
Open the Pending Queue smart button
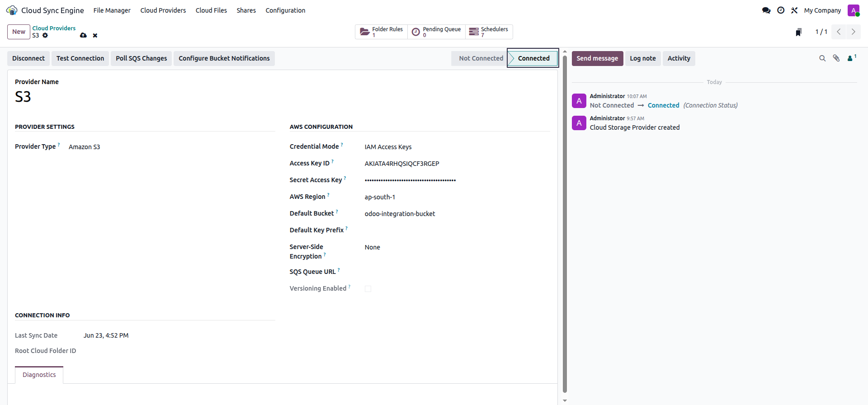(436, 32)
